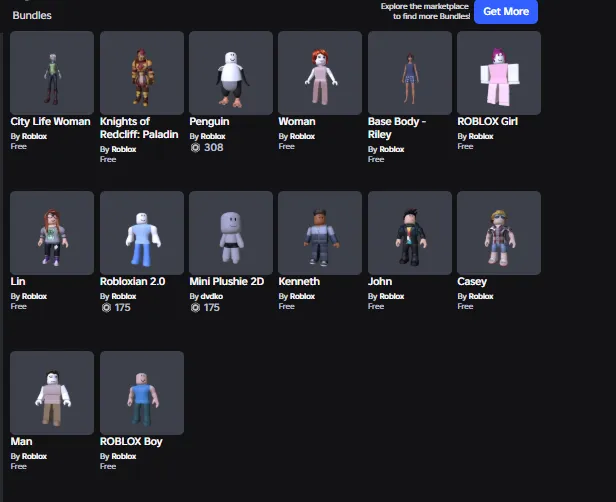Open the City Life Woman bundle thumbnail
The height and width of the screenshot is (502, 616).
[x=52, y=73]
